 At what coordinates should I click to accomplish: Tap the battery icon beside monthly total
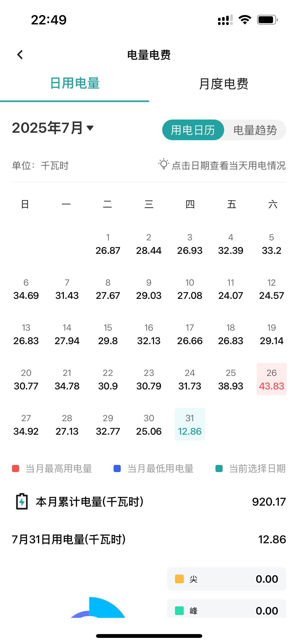click(x=22, y=502)
